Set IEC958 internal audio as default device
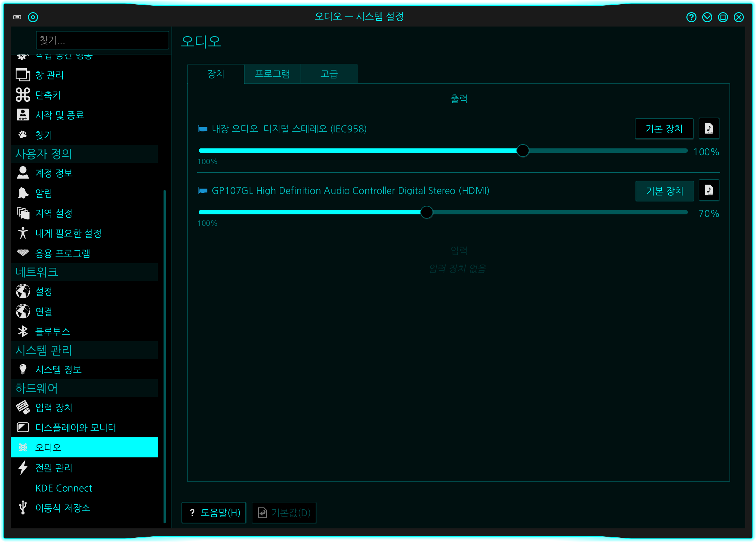Image resolution: width=756 pixels, height=542 pixels. pyautogui.click(x=663, y=129)
